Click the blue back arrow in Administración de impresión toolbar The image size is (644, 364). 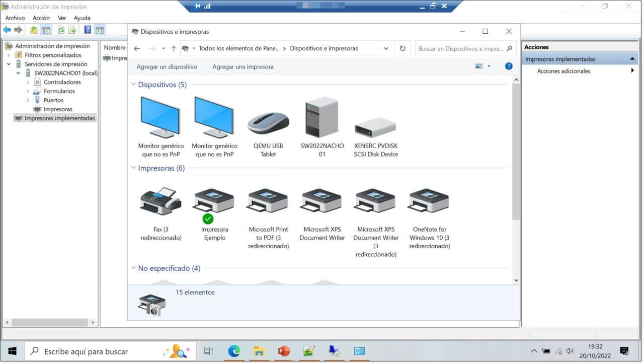pos(7,30)
